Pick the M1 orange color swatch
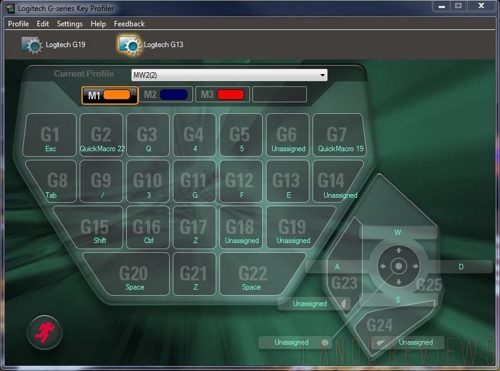 click(x=117, y=95)
